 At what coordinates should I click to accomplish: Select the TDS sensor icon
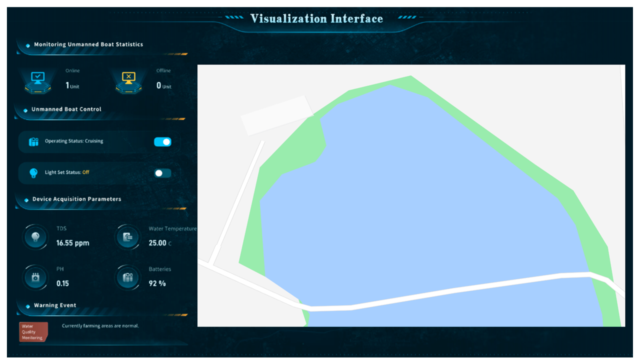35,237
